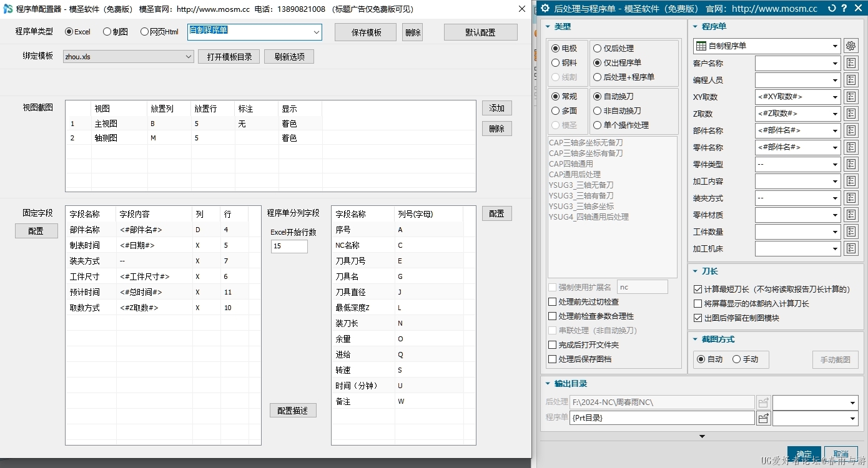
Task: Browse folder for 程序单 output path
Action: [763, 418]
